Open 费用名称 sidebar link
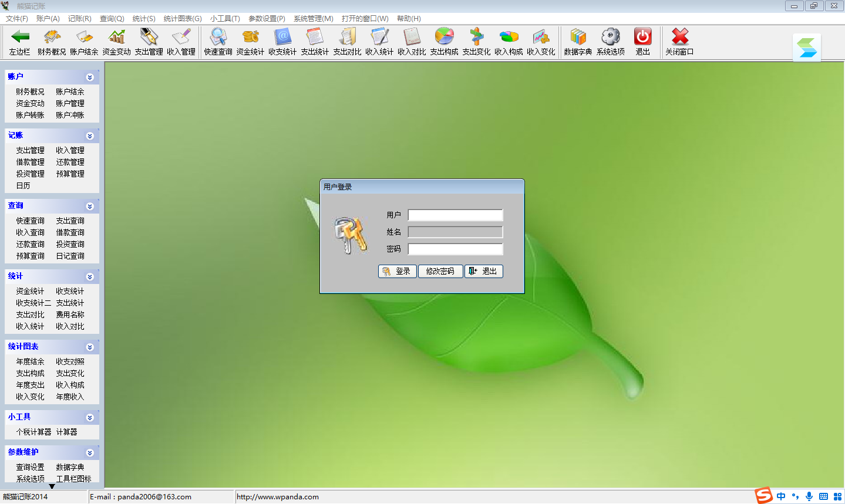This screenshot has width=845, height=504. pos(70,314)
